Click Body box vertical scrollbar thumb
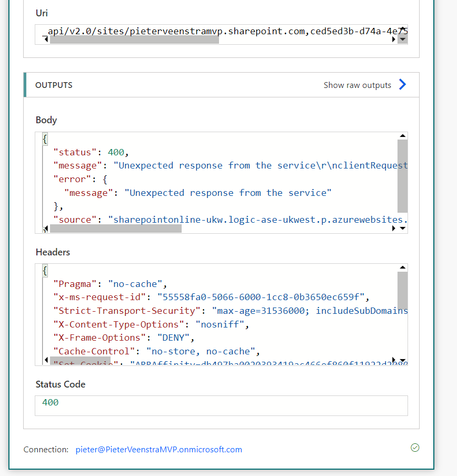 click(403, 176)
